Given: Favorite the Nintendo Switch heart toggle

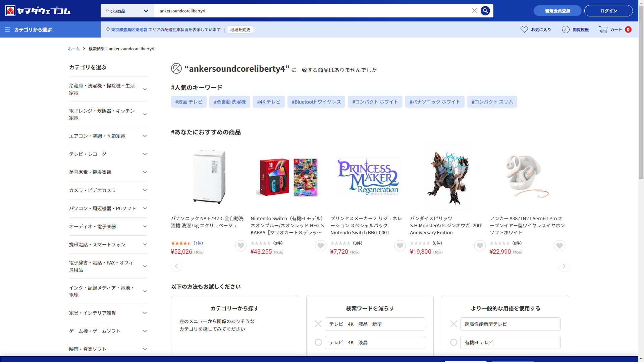Looking at the screenshot, I should [x=320, y=246].
